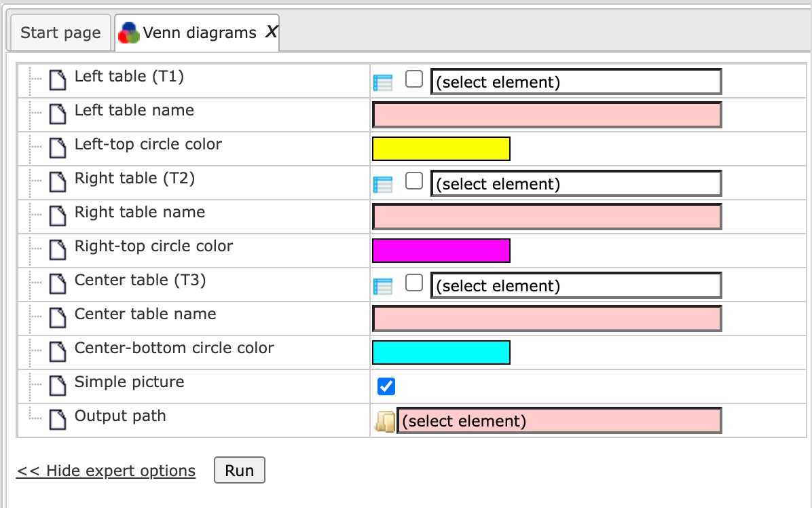Open the magenta Right-top circle color swatch
The height and width of the screenshot is (508, 812).
coord(441,251)
